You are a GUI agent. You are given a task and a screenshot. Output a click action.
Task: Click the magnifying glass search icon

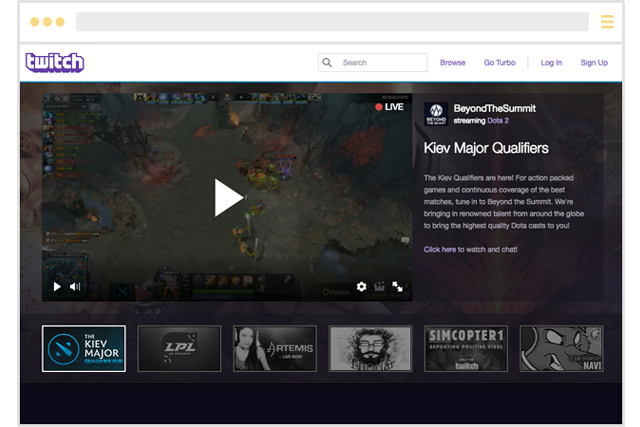click(327, 62)
